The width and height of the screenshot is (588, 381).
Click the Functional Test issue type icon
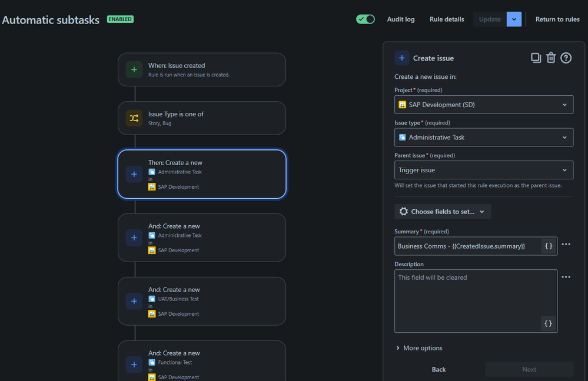[152, 362]
